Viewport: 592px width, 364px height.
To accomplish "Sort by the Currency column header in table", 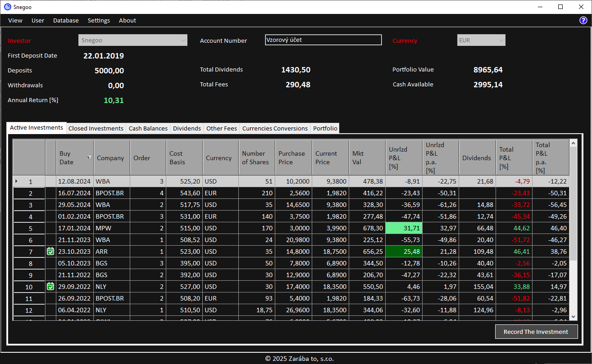I will click(x=221, y=158).
